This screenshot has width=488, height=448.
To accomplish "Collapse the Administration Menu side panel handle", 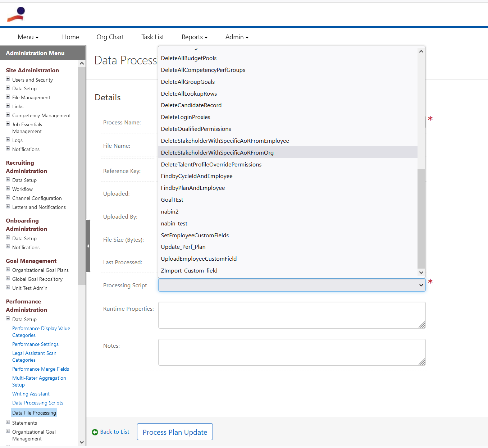I will [x=88, y=246].
